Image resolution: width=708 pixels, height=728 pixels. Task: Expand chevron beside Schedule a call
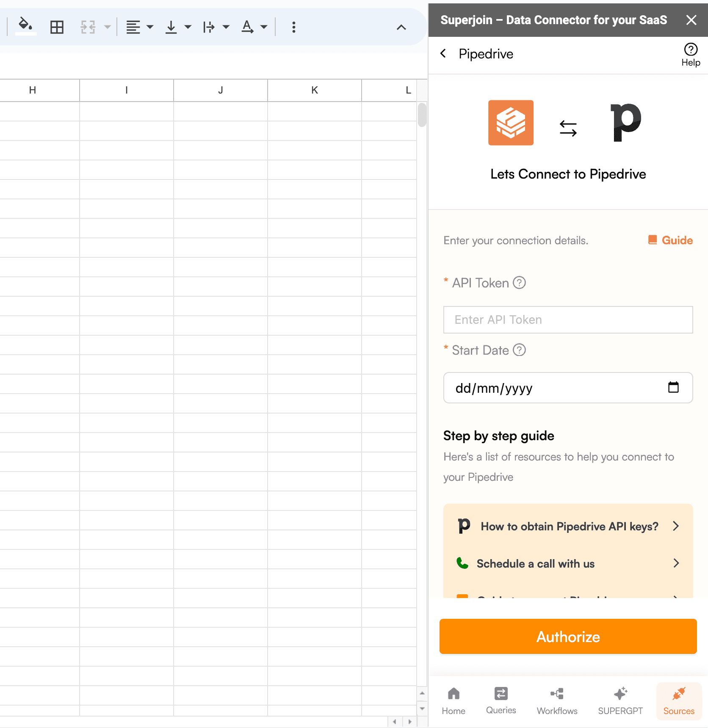[676, 563]
